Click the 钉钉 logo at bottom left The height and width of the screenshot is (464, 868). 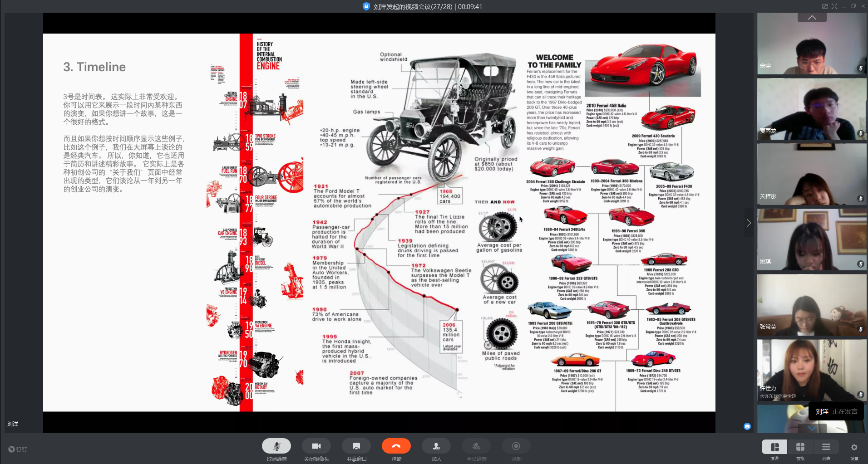pos(18,449)
